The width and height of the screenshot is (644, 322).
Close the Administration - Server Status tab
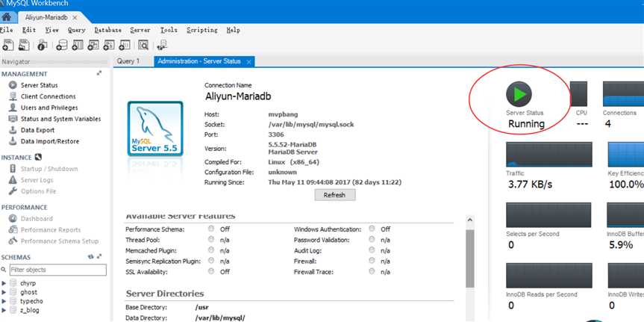(x=248, y=62)
